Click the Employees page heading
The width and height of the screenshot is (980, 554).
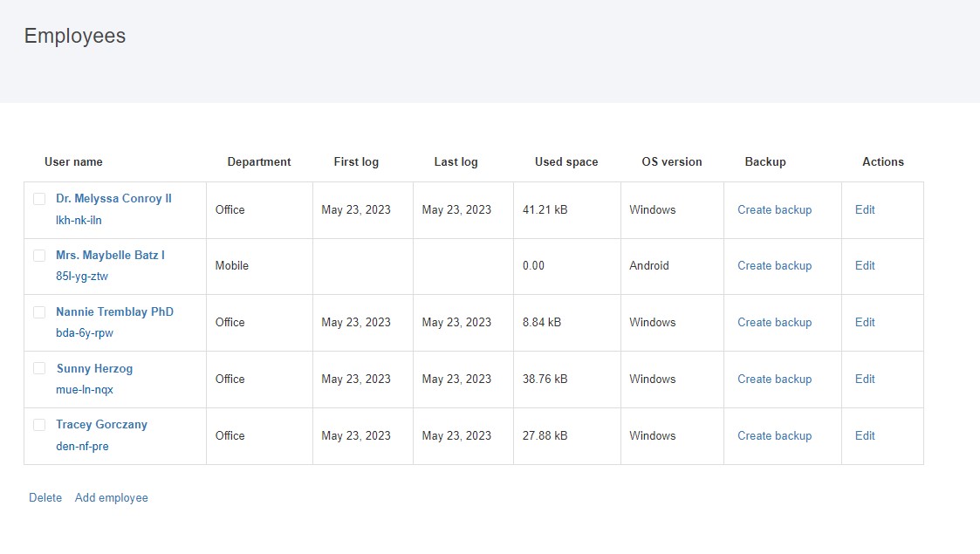pos(75,36)
